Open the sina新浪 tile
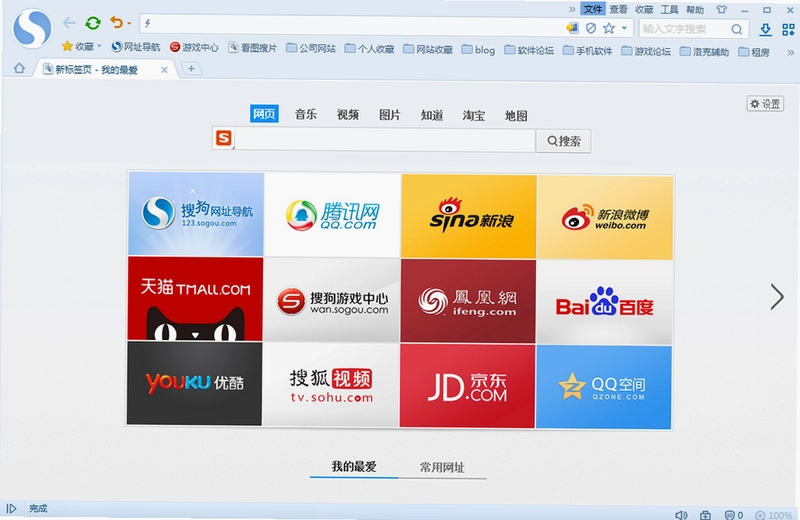Image resolution: width=800 pixels, height=520 pixels. 469,216
